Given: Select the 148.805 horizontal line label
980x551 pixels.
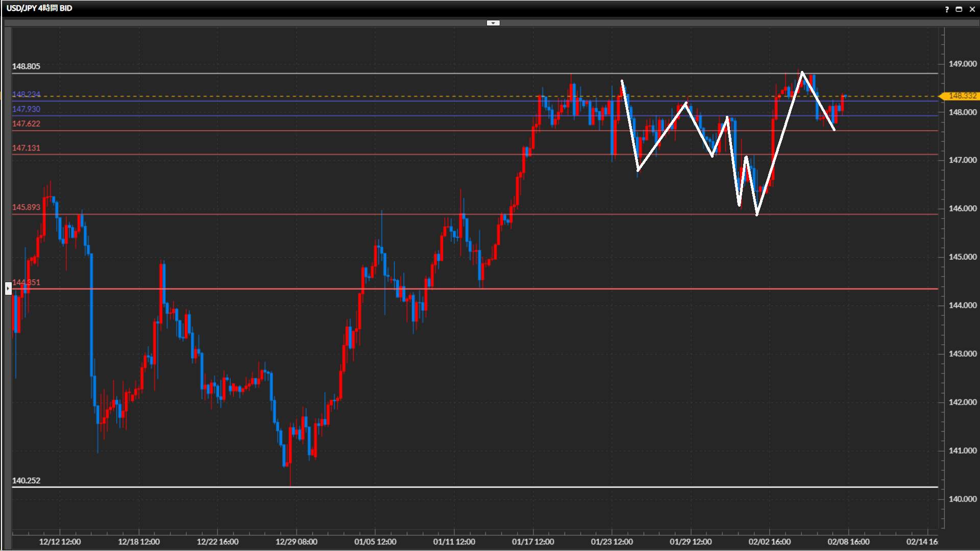Looking at the screenshot, I should click(26, 66).
